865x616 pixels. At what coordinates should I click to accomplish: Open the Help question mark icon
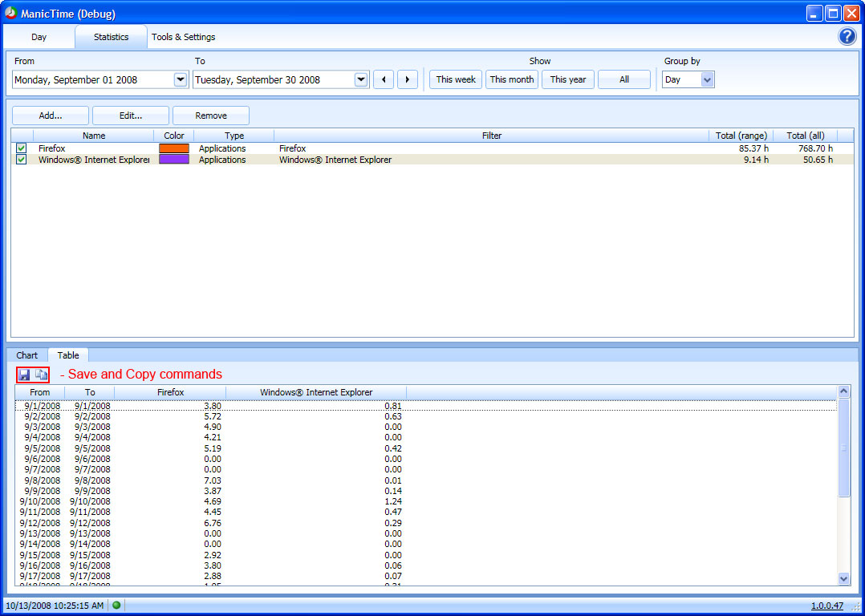pyautogui.click(x=847, y=36)
